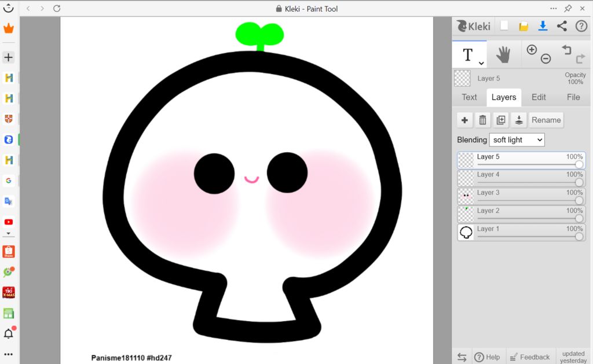
Task: Open an image file via the folder icon
Action: point(524,26)
